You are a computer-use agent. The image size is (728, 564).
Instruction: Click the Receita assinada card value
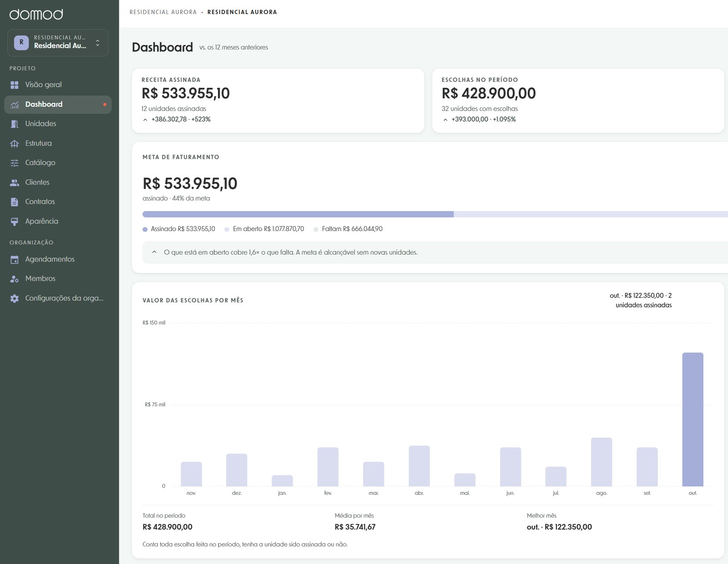(x=186, y=93)
